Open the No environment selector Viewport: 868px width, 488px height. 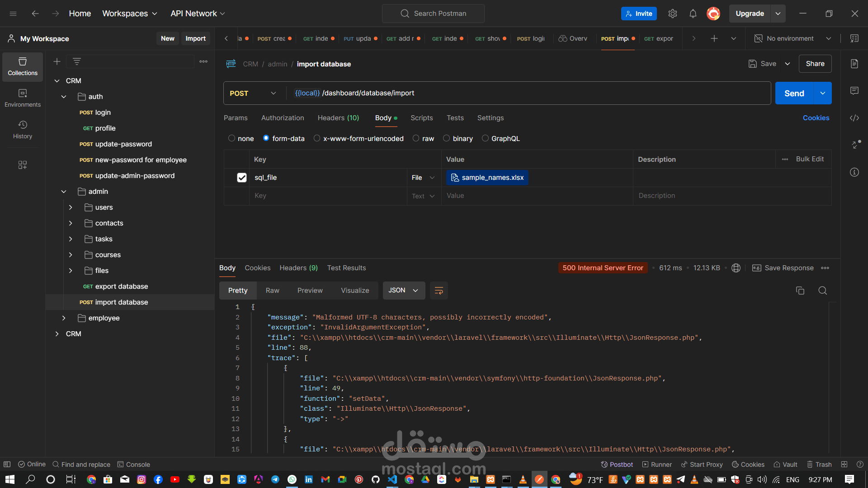click(793, 38)
